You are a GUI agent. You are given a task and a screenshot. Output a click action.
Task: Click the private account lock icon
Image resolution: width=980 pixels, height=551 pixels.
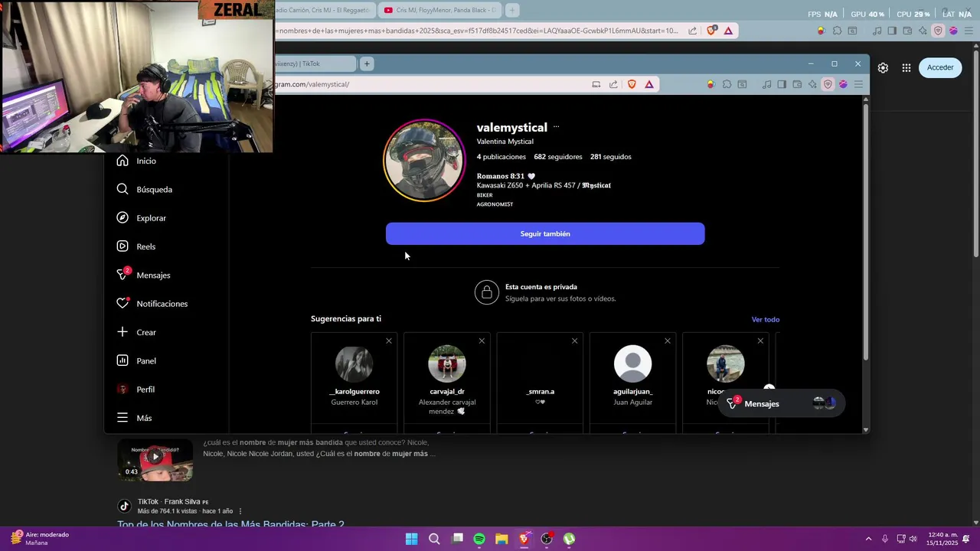(486, 292)
